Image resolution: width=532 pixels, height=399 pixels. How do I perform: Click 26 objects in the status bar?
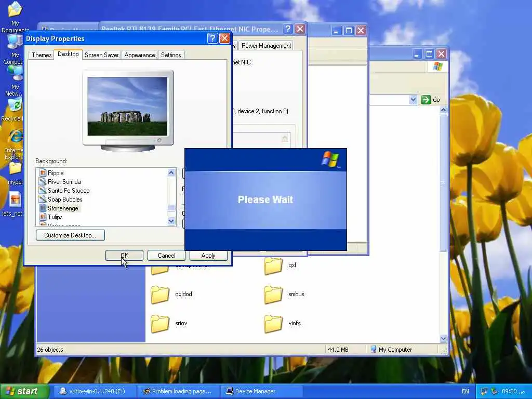coord(50,350)
